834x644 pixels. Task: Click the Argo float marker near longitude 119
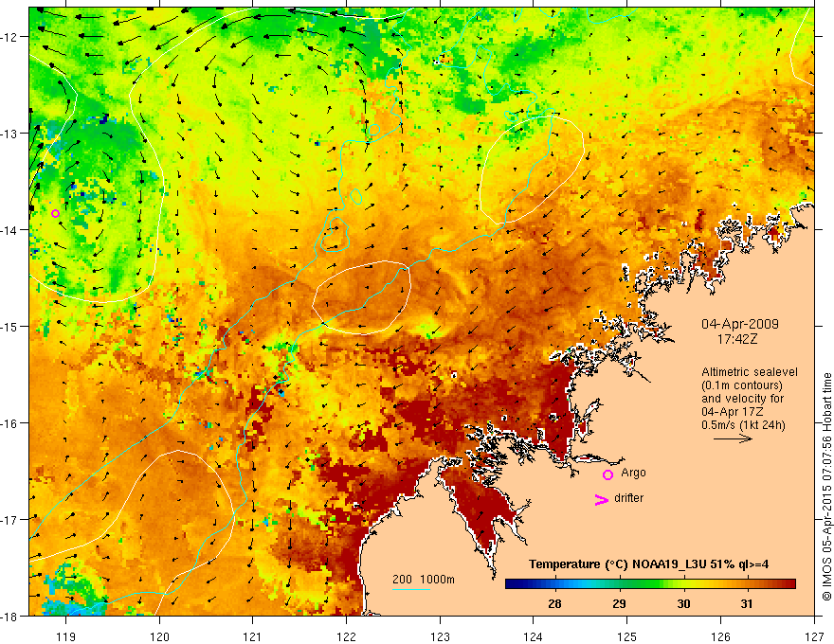pyautogui.click(x=55, y=214)
